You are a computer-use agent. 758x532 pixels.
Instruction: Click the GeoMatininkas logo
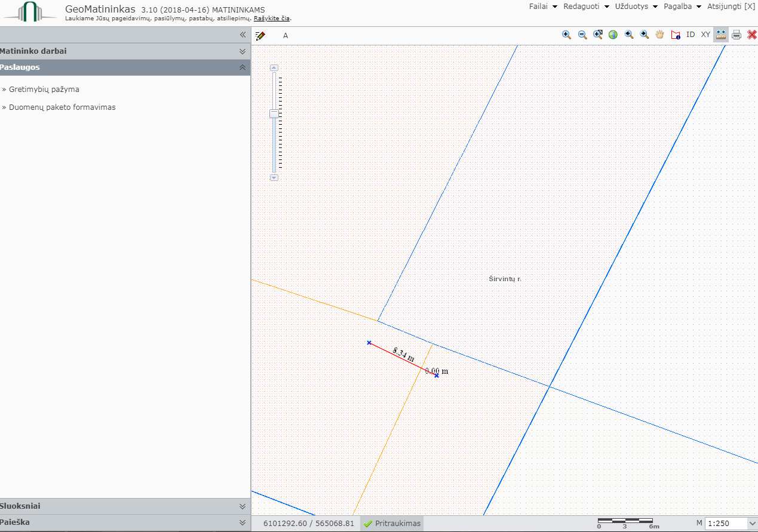click(30, 12)
